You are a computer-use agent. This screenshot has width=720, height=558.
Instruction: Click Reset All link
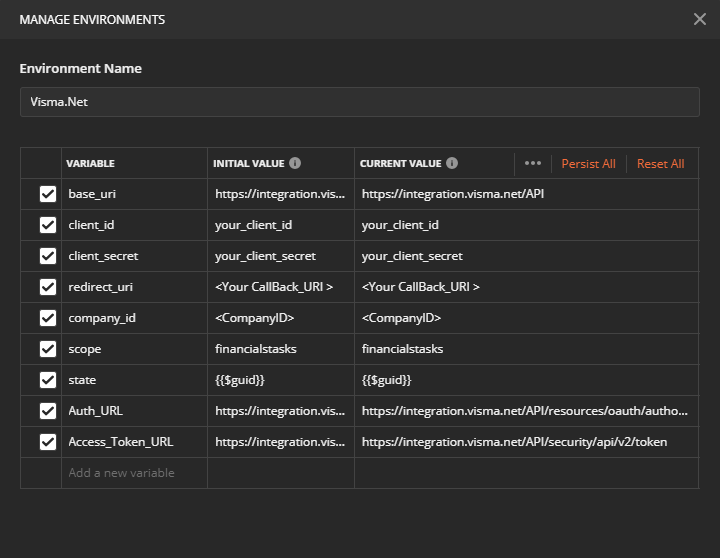[660, 164]
